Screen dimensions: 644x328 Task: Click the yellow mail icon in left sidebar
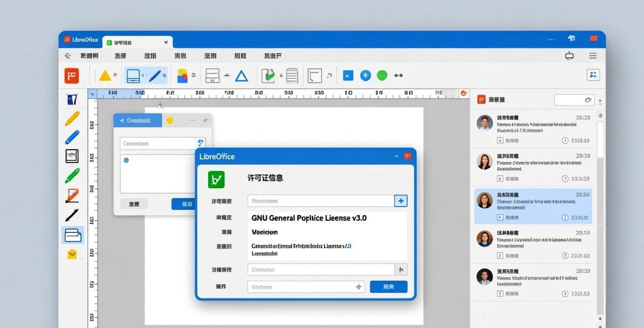72,254
